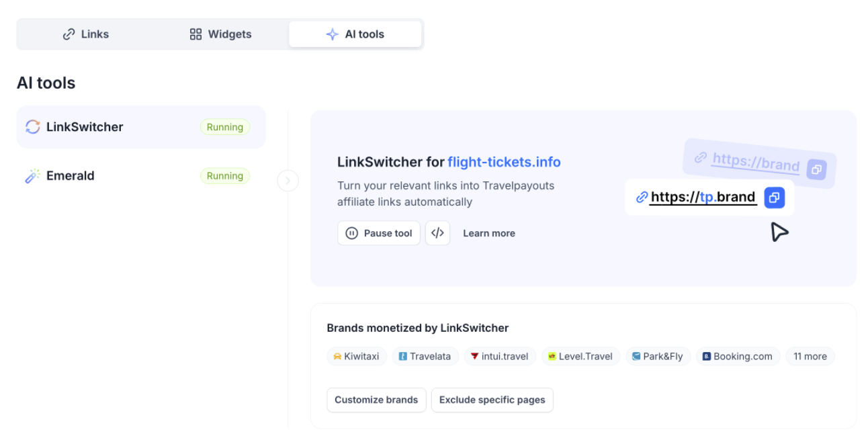Image resolution: width=868 pixels, height=438 pixels.
Task: Click the Booking.com brand chip
Action: click(x=738, y=356)
